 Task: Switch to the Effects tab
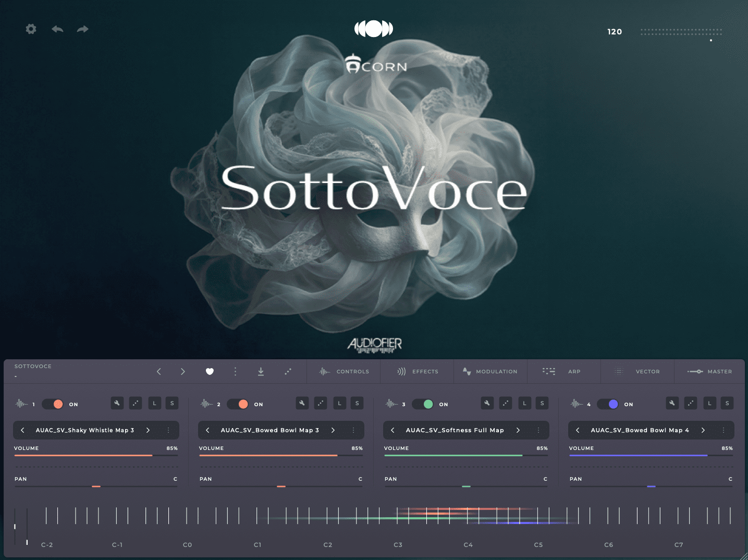[x=418, y=371]
